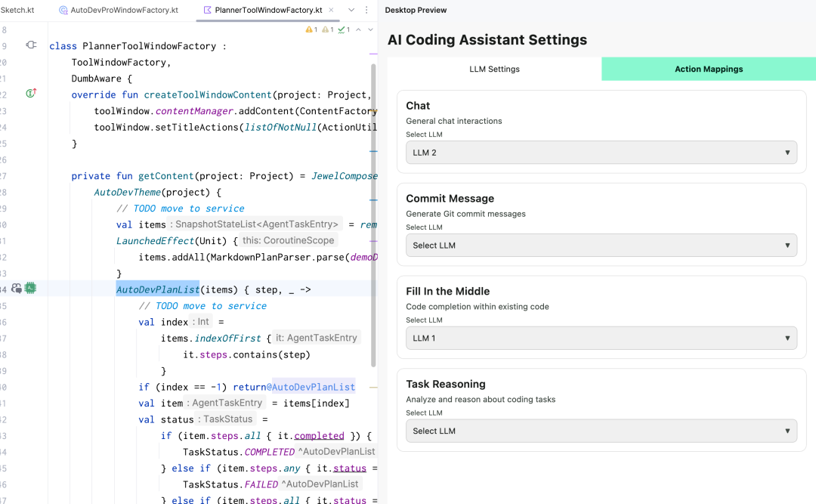Screen dimensions: 816x504
Task: Select the Action Mappings tab
Action: point(709,69)
